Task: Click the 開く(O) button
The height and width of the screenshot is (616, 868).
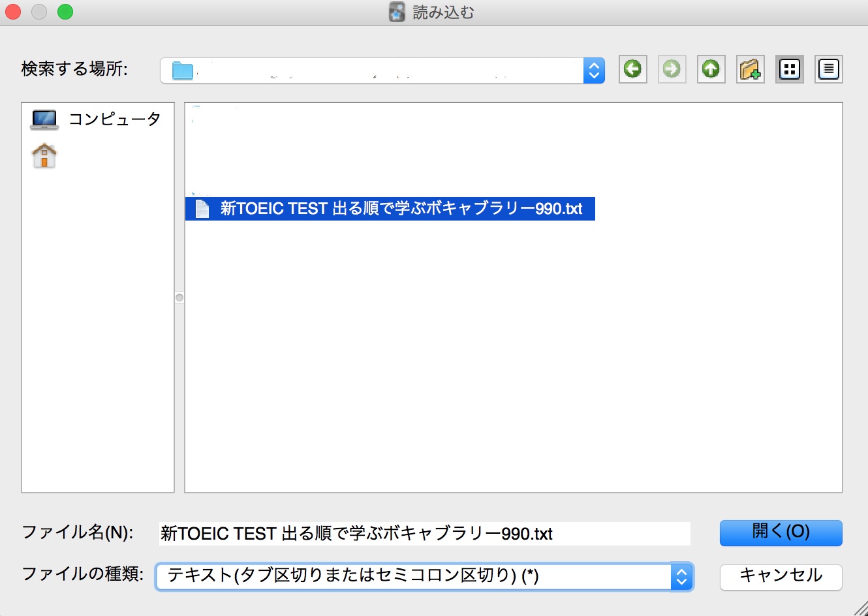Action: click(x=781, y=532)
